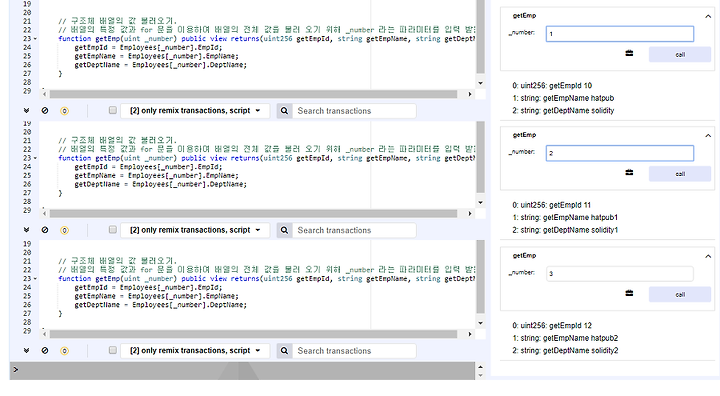Open top '[2] only remix transactions, script' dropdown

coord(195,111)
